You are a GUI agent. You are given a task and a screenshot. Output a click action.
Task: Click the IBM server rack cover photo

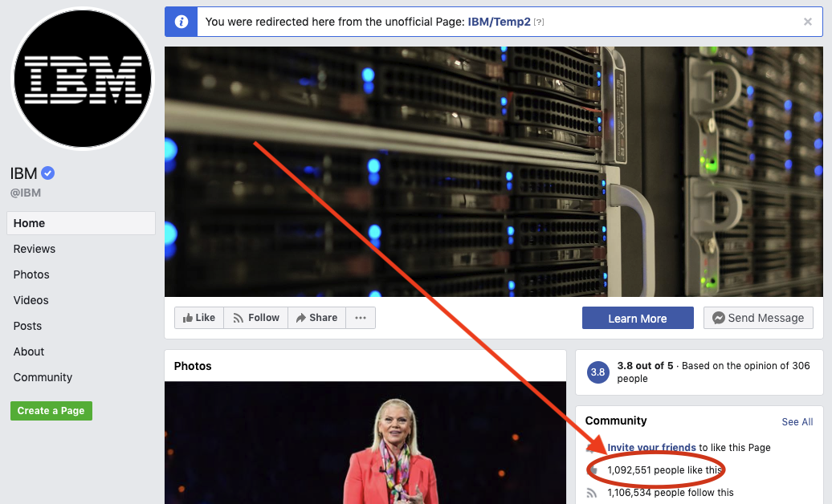[x=493, y=172]
